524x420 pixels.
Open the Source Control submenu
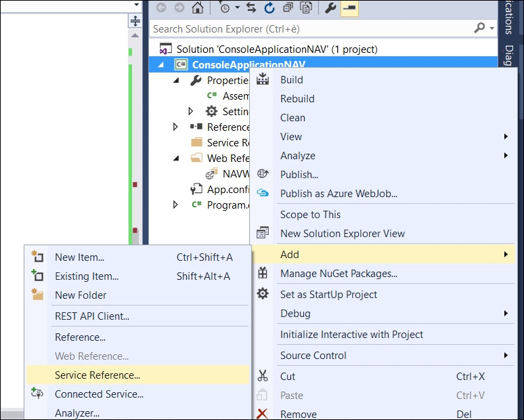point(384,356)
